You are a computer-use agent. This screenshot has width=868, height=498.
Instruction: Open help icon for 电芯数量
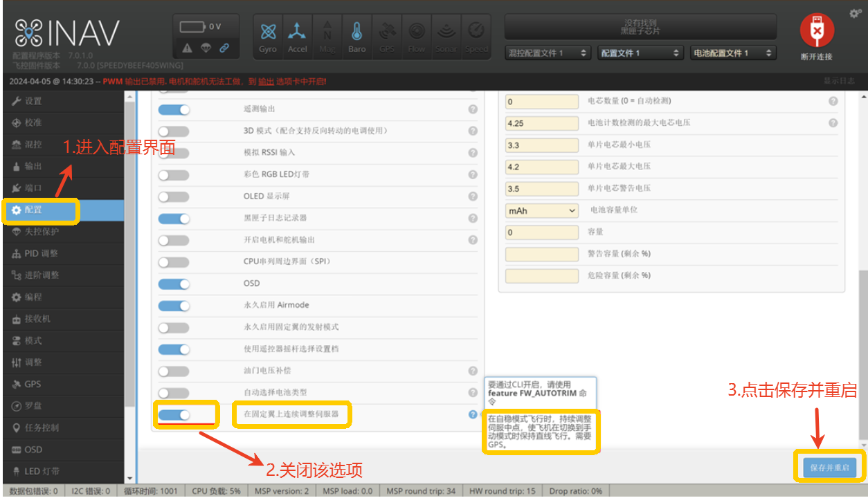pos(833,101)
